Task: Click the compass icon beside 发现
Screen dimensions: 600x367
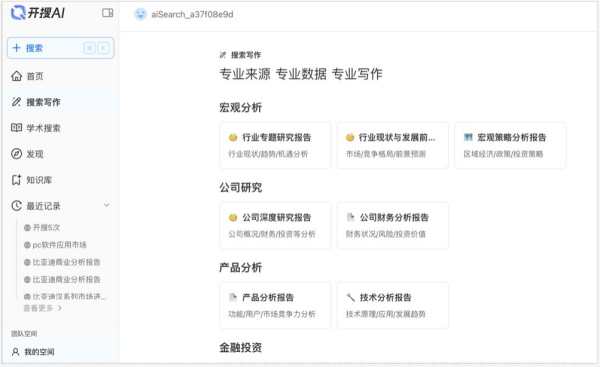Action: (16, 154)
